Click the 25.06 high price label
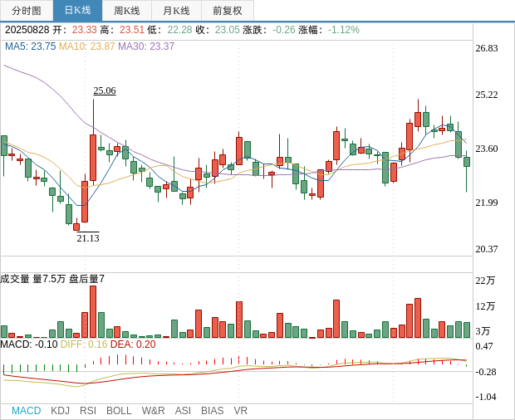Image resolution: width=515 pixels, height=420 pixels. [x=105, y=90]
